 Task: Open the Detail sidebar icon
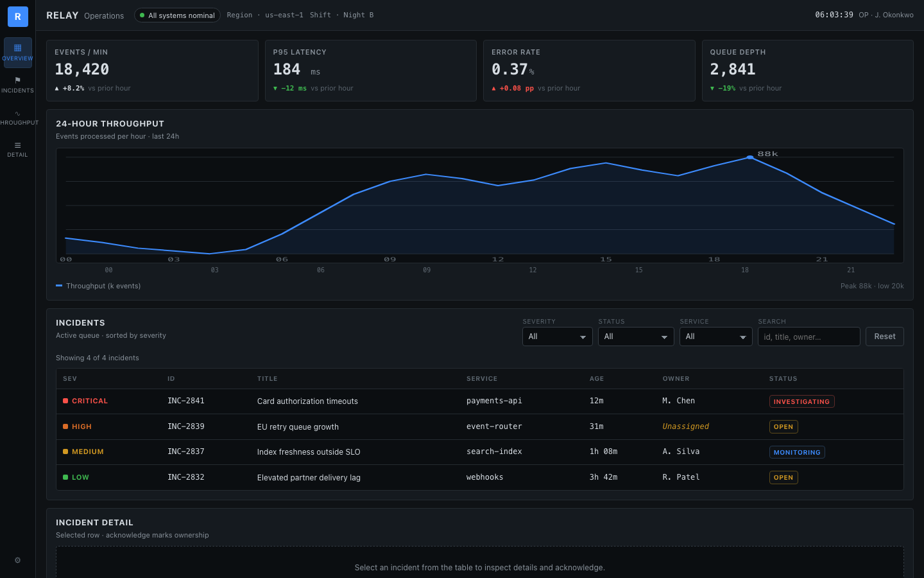tap(17, 149)
